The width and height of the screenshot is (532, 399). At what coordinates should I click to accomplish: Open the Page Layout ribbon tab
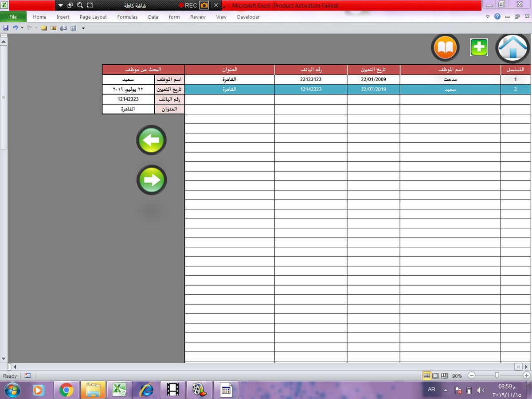click(93, 17)
